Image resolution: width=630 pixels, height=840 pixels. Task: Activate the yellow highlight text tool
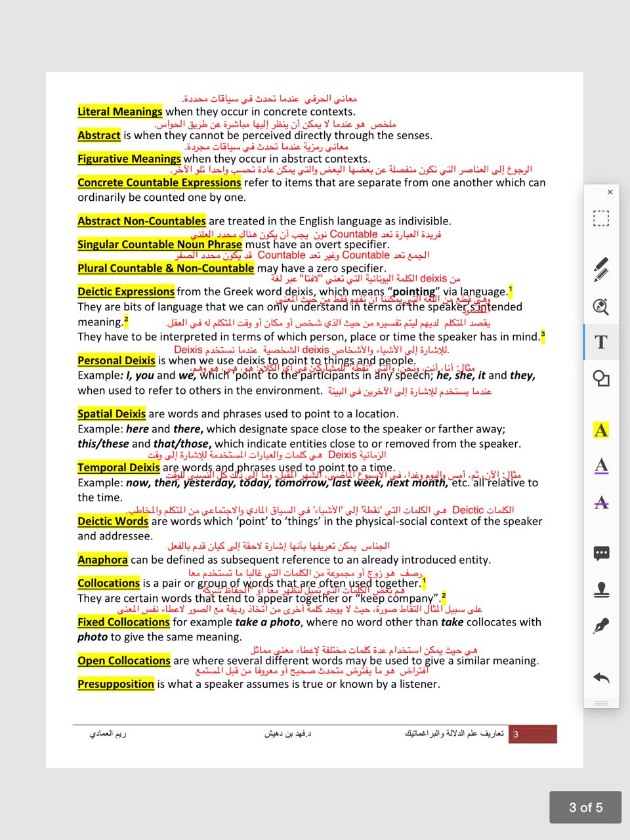pyautogui.click(x=601, y=430)
